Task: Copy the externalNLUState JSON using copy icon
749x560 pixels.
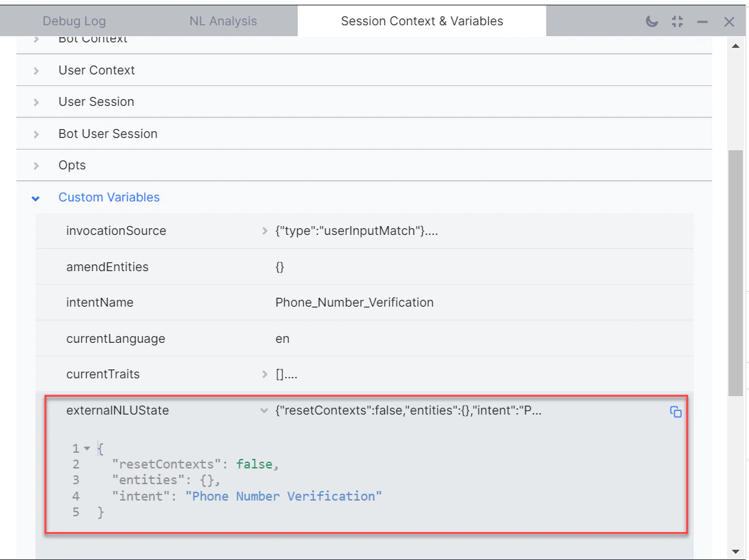Action: coord(675,412)
